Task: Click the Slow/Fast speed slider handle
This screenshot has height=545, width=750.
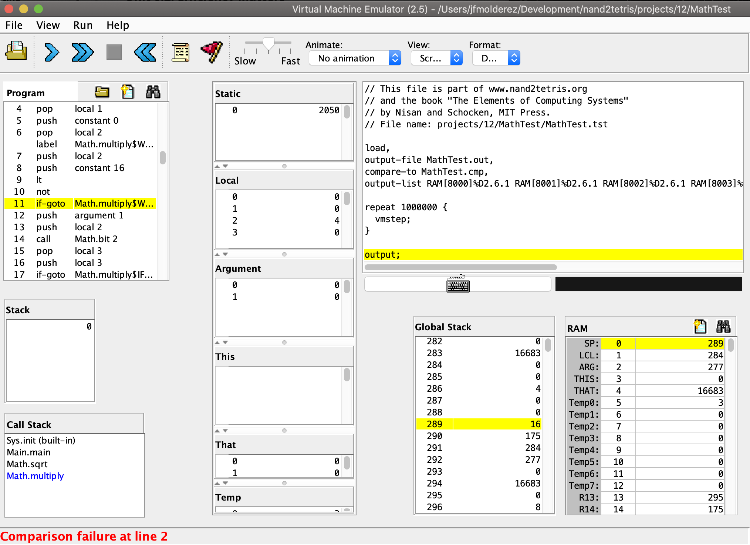Action: (x=268, y=43)
